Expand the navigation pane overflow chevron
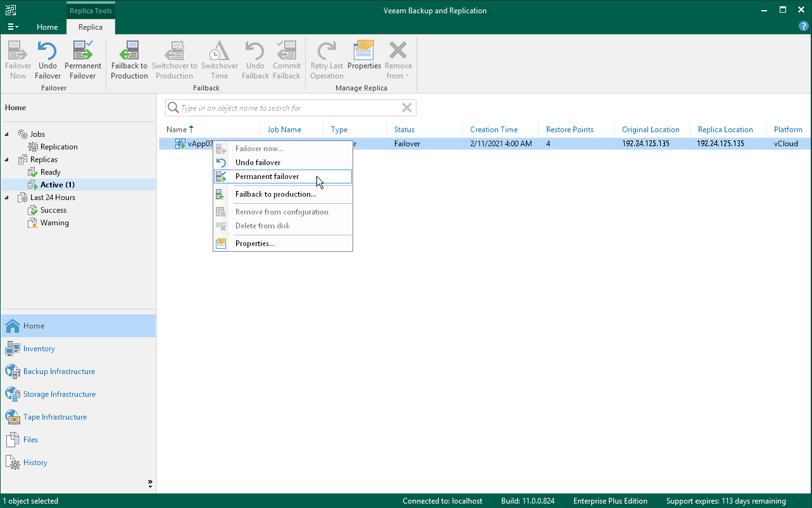812x508 pixels. [x=150, y=483]
